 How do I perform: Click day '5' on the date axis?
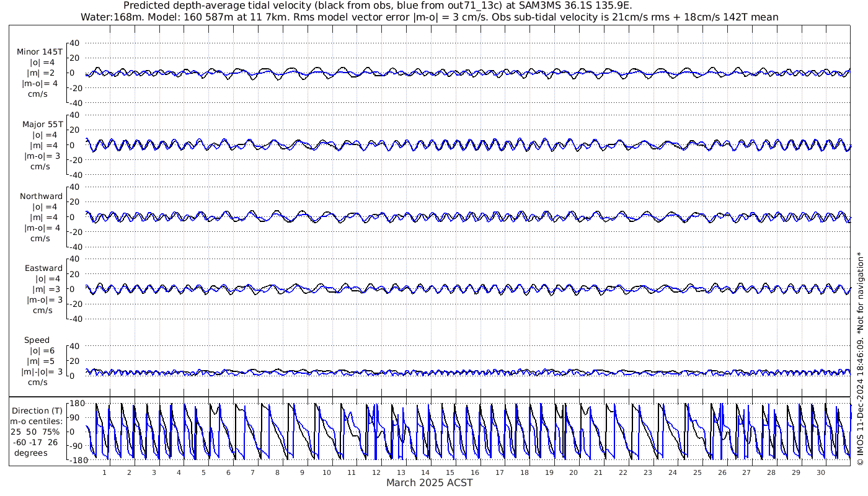click(x=203, y=472)
